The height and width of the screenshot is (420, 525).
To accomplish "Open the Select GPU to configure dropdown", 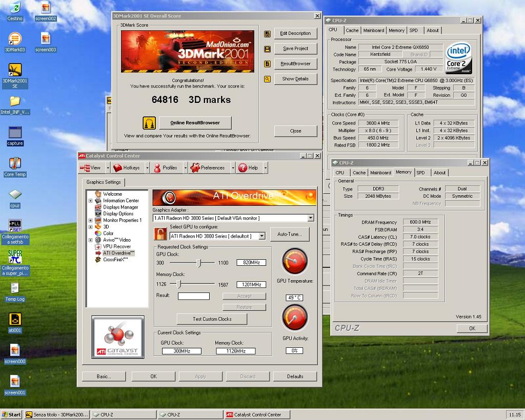I will [x=262, y=236].
